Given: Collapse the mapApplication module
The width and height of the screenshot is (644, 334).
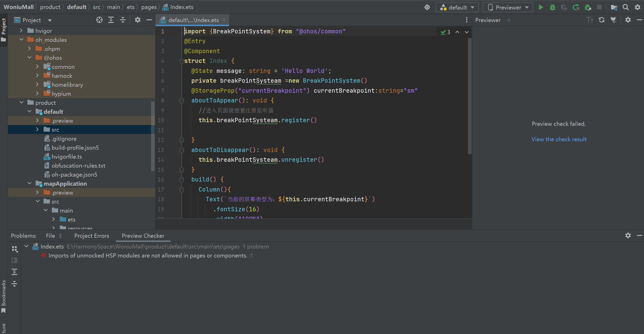Looking at the screenshot, I should click(x=29, y=183).
